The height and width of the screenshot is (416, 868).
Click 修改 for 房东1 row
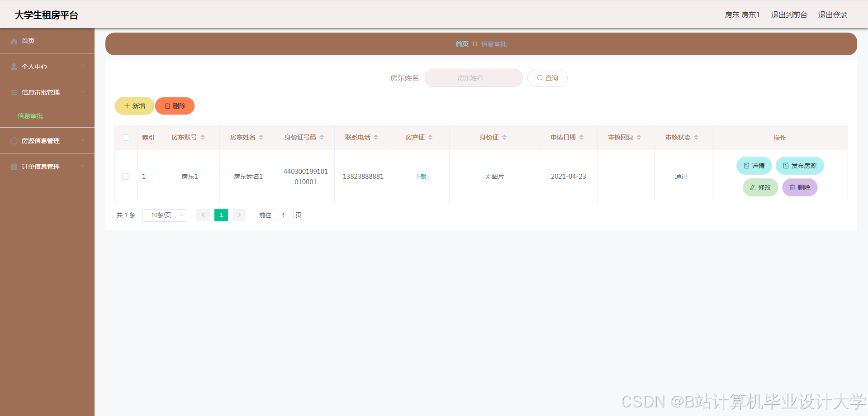point(760,187)
